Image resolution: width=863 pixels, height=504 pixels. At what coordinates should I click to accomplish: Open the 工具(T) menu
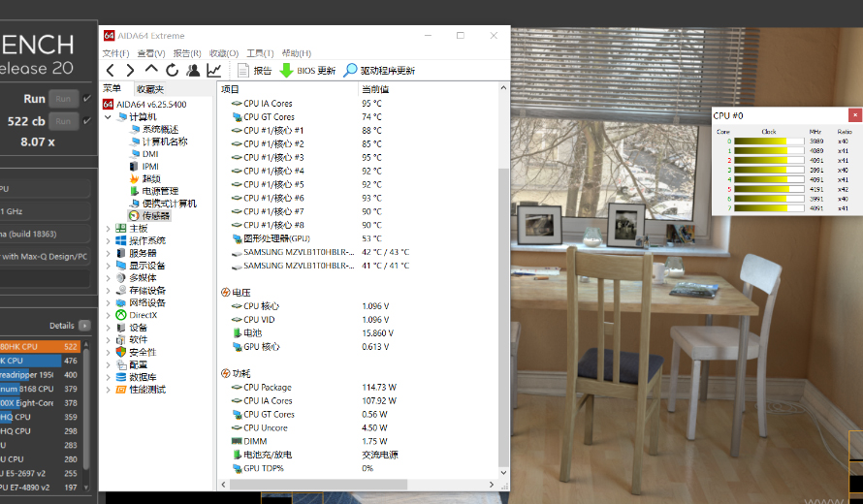click(x=260, y=53)
